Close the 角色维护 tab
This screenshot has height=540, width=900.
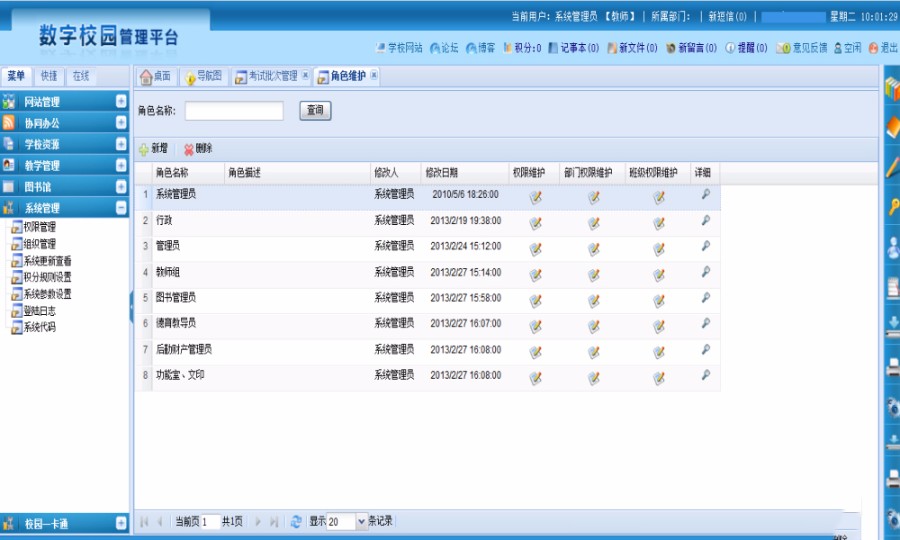point(374,76)
